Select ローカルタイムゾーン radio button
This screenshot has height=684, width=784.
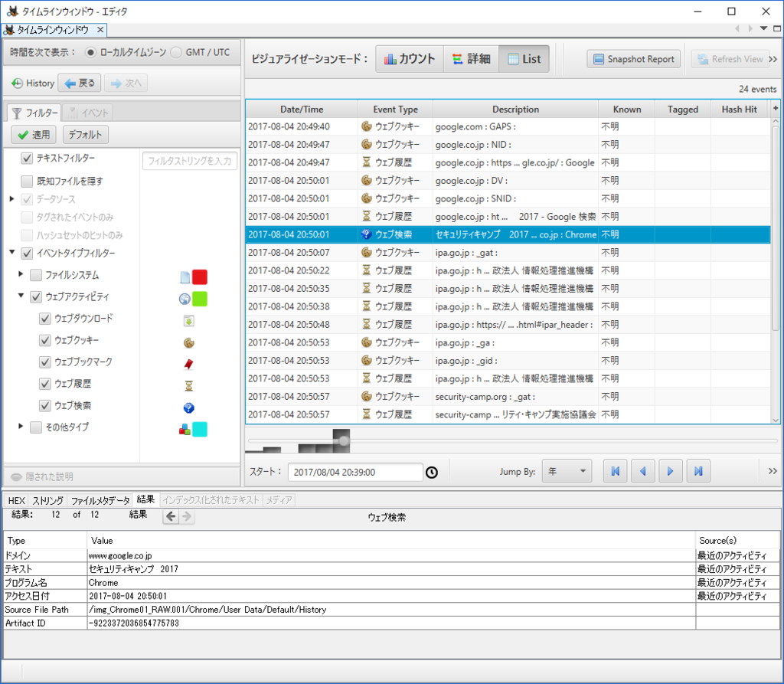point(90,52)
